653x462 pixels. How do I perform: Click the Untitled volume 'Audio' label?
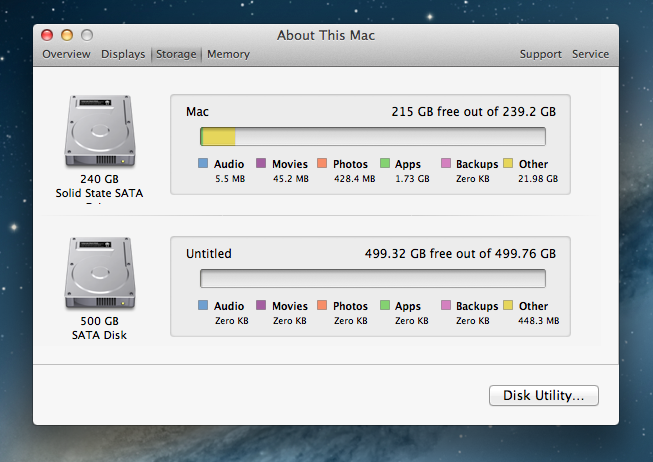(229, 306)
